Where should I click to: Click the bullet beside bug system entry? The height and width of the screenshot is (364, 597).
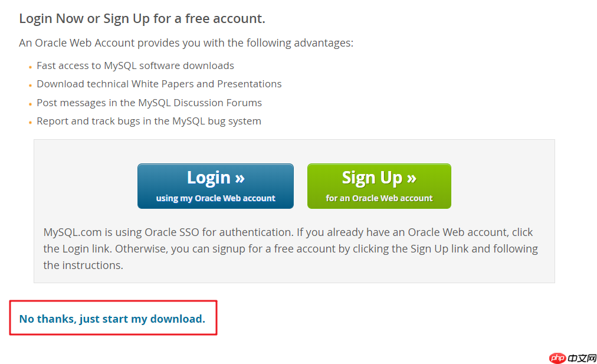click(x=30, y=122)
